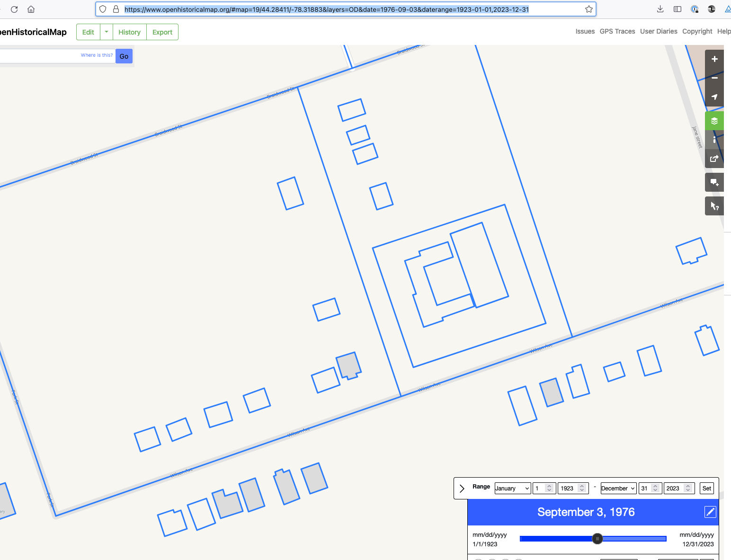Click the Go button for Where is this
The height and width of the screenshot is (560, 731).
124,56
